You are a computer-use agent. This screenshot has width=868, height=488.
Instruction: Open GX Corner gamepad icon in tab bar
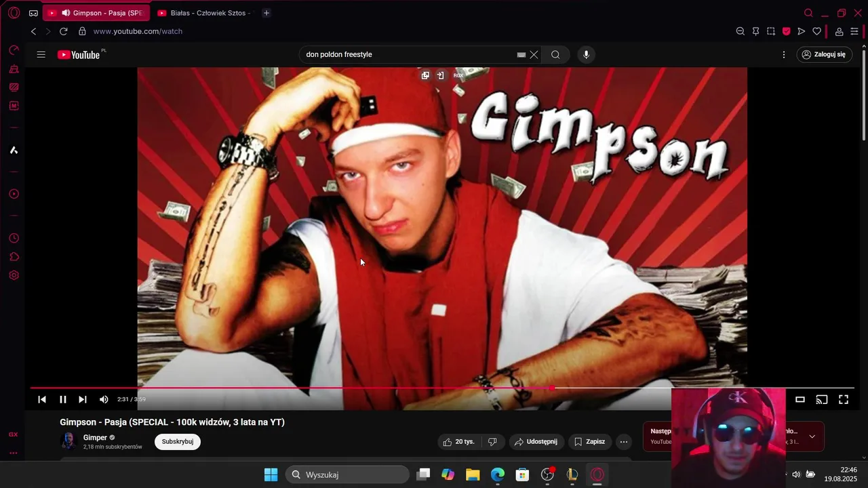[33, 13]
